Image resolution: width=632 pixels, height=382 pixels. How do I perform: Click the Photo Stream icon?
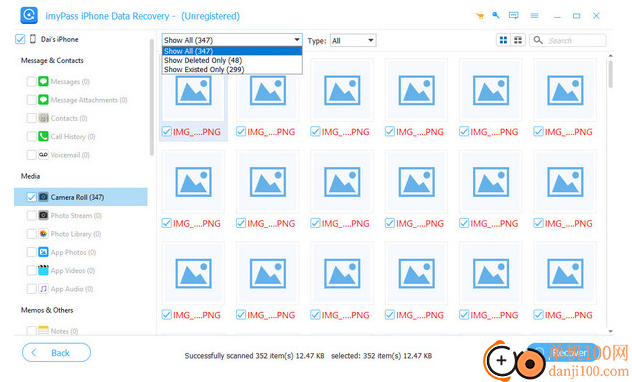click(43, 215)
